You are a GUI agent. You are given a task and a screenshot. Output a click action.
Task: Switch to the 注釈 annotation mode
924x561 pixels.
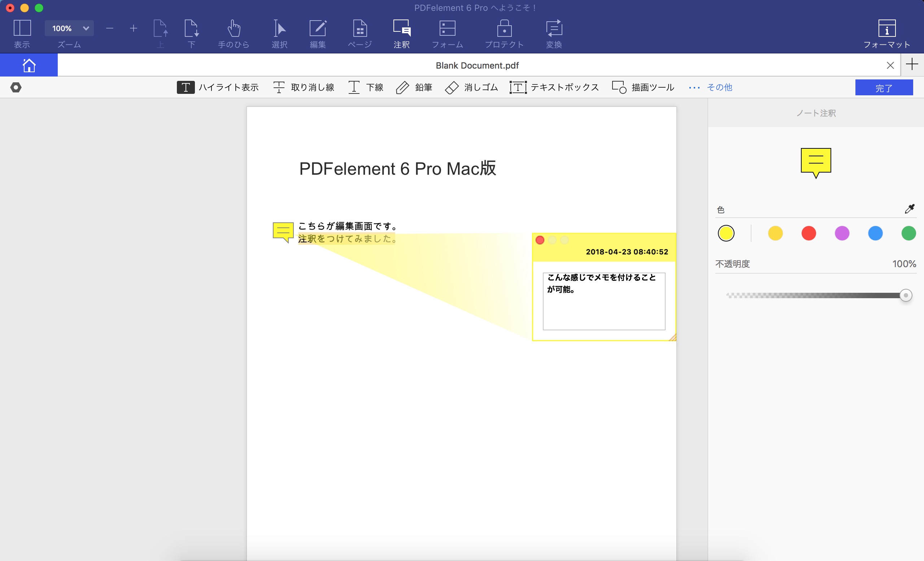pos(402,28)
